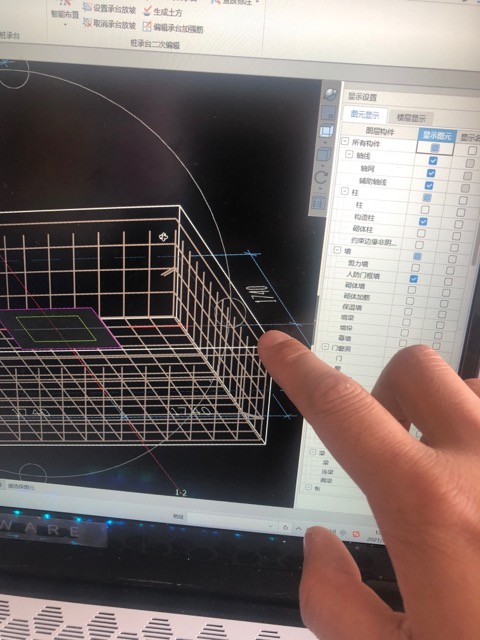The width and height of the screenshot is (480, 640).
Task: Click the 编辑承台加强筋 tool icon
Action: 147,27
